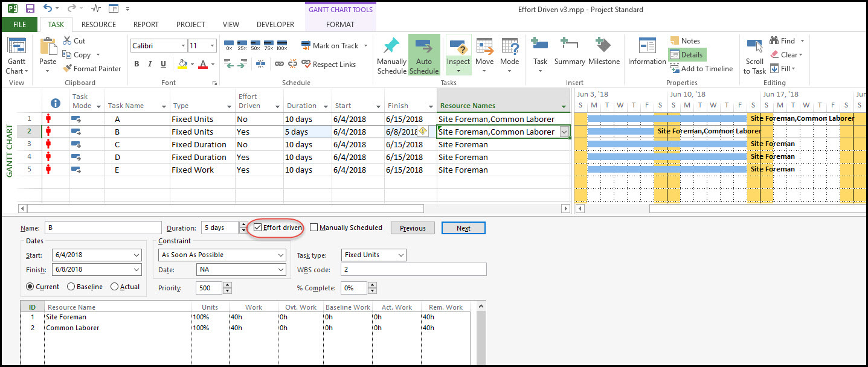
Task: Select the Baseline radio button
Action: point(71,287)
